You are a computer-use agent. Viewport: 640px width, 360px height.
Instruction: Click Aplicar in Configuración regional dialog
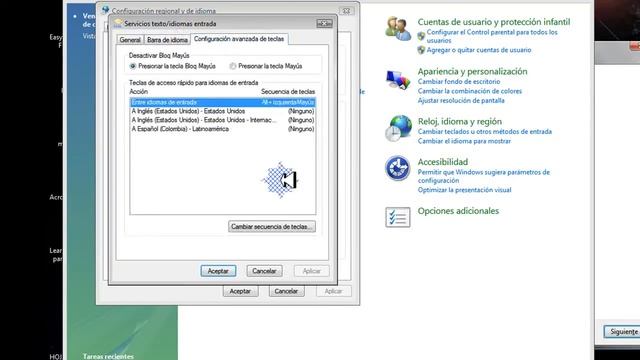click(x=333, y=291)
